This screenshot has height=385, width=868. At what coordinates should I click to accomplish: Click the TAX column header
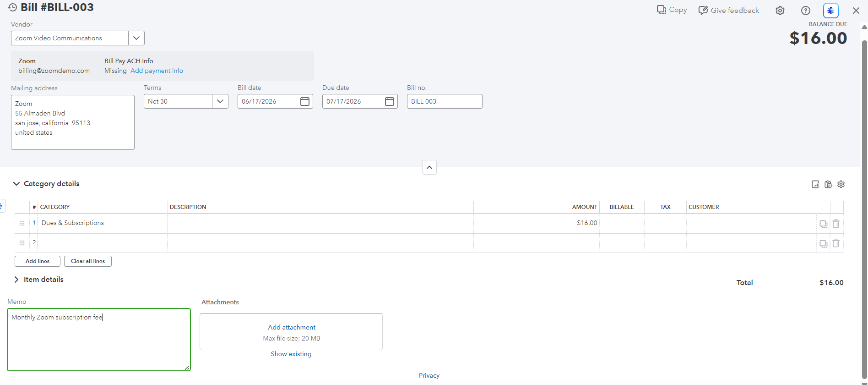coord(665,207)
